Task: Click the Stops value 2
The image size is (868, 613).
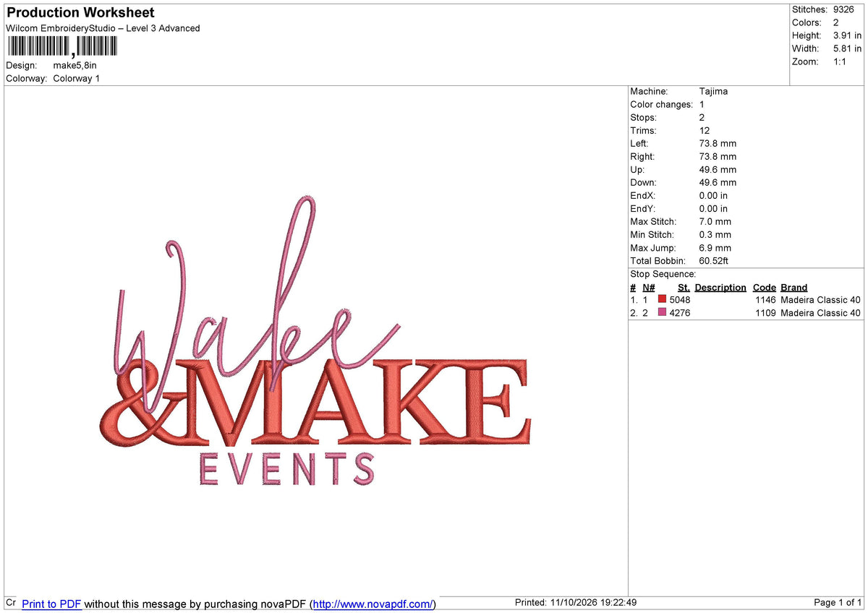Action: [x=702, y=118]
